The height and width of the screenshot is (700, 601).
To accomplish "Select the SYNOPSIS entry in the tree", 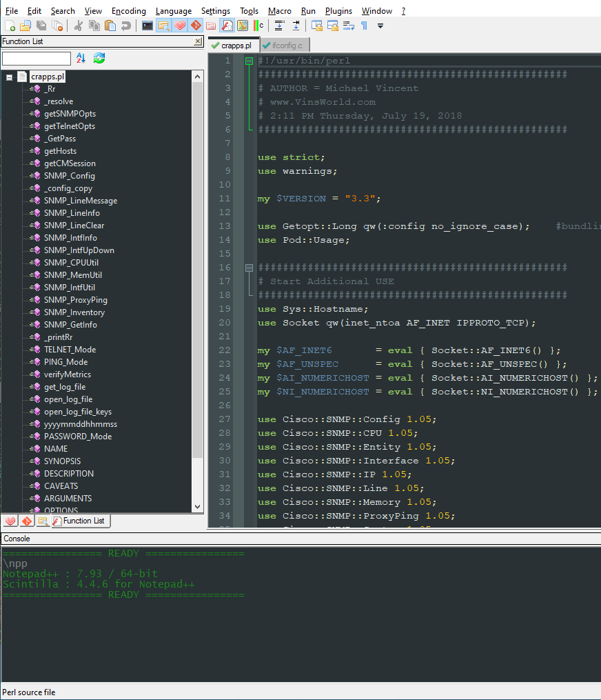I will click(x=62, y=461).
